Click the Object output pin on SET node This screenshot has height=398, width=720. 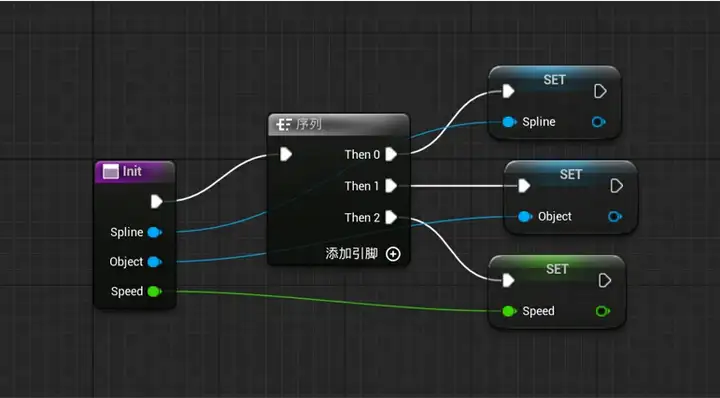[x=615, y=217]
